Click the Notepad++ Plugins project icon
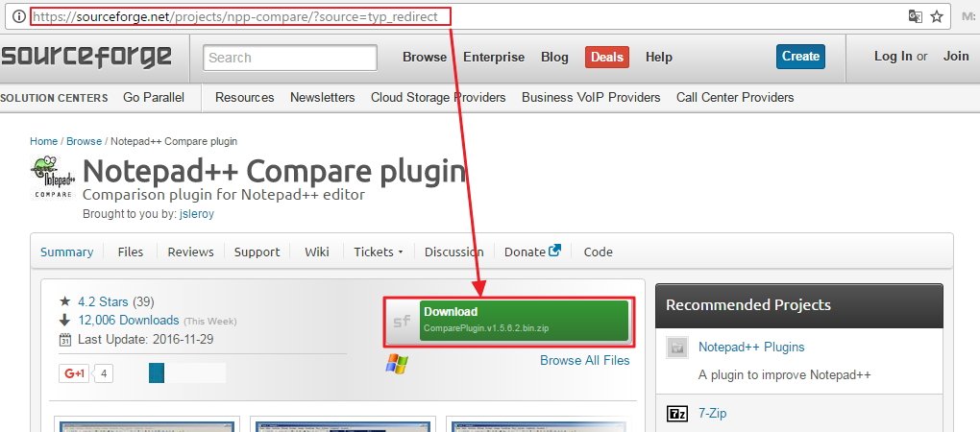 (x=677, y=348)
